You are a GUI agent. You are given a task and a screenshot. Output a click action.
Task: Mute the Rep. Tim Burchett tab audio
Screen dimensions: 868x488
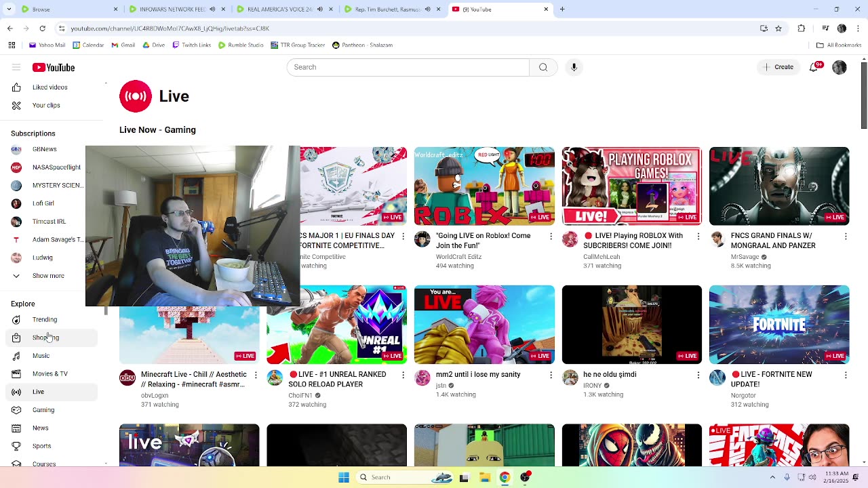click(427, 9)
